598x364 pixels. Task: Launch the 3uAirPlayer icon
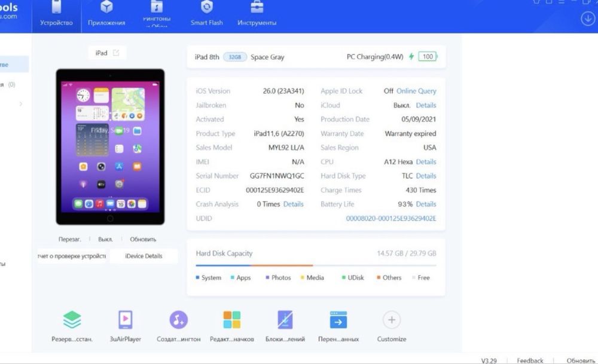click(x=126, y=319)
